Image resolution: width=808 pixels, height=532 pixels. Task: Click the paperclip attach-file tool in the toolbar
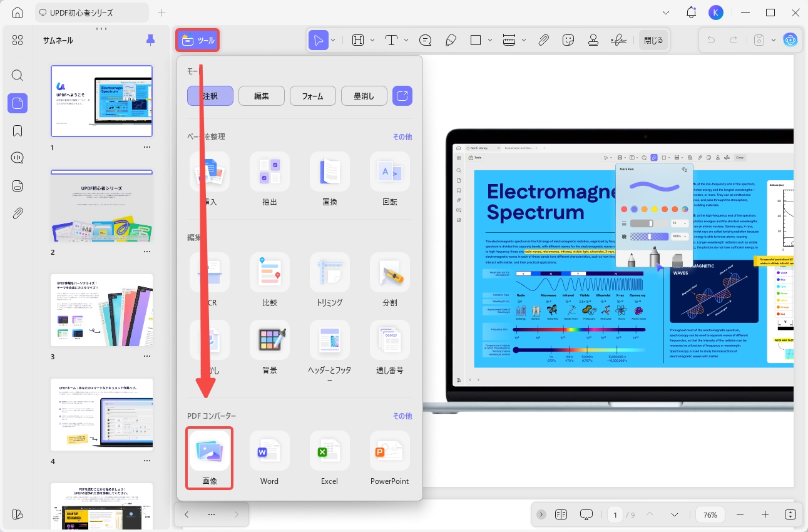[543, 40]
